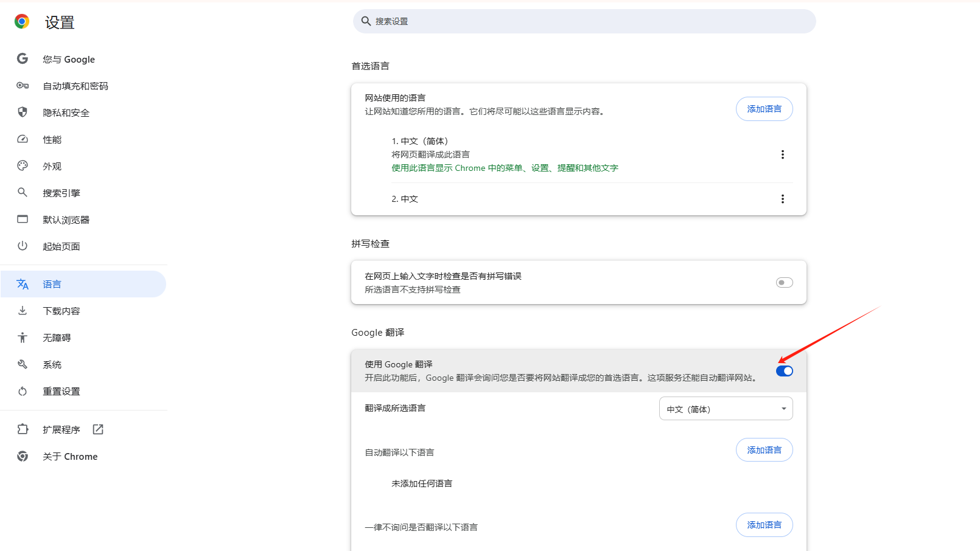This screenshot has height=551, width=980.
Task: Click the 1. 中文（简体）language entry
Action: click(420, 141)
